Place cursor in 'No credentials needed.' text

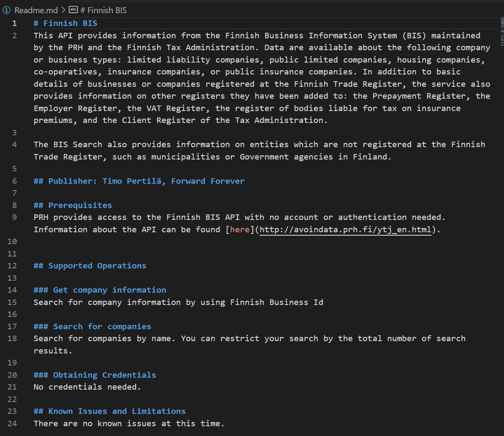87,387
